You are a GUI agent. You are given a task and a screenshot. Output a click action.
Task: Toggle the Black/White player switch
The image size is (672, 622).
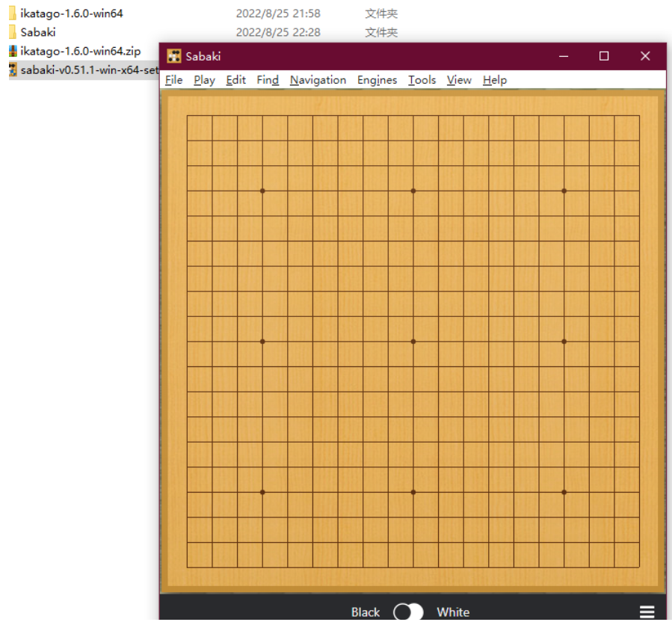tap(408, 612)
